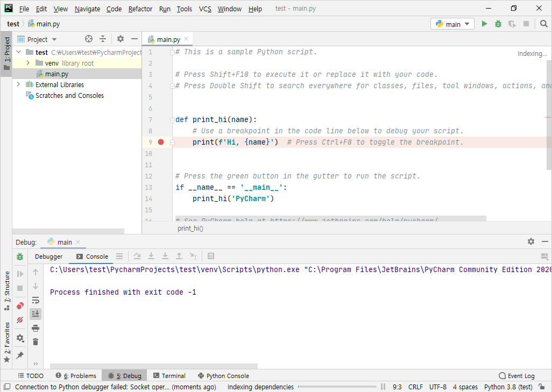
Task: Open the Python Console tool window
Action: click(223, 375)
